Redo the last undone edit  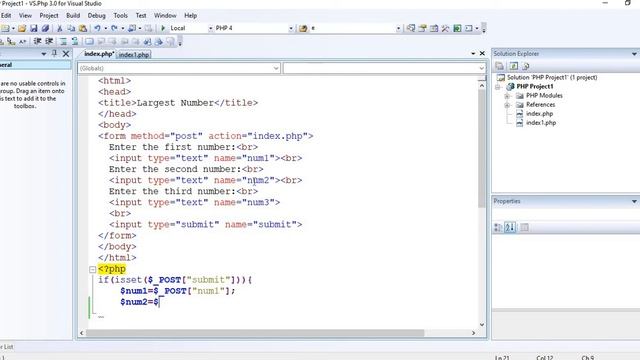point(114,28)
